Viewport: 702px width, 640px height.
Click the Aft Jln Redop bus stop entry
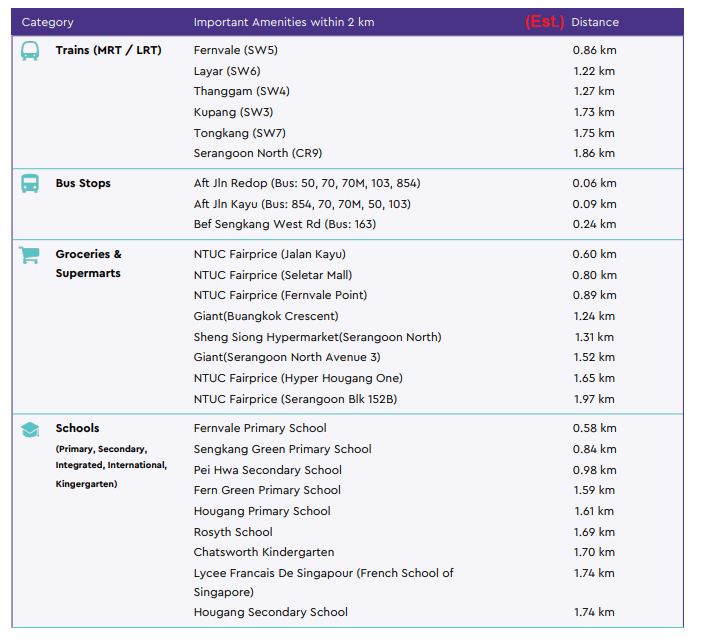[x=307, y=183]
